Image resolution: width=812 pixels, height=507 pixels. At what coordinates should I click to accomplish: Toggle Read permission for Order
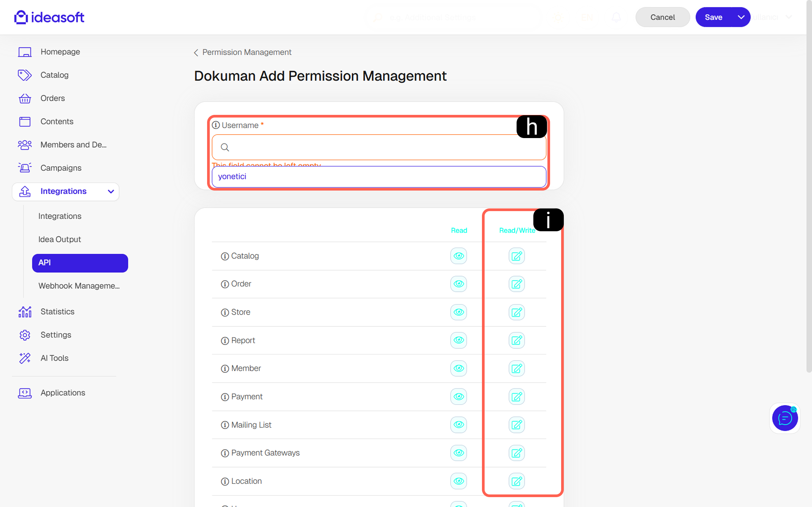459,284
